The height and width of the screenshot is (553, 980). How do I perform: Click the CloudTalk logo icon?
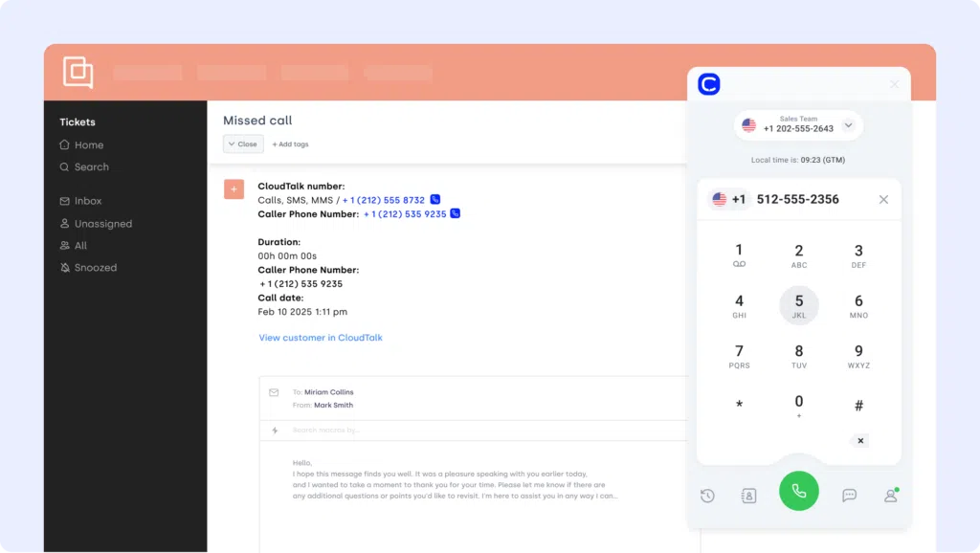coord(709,85)
